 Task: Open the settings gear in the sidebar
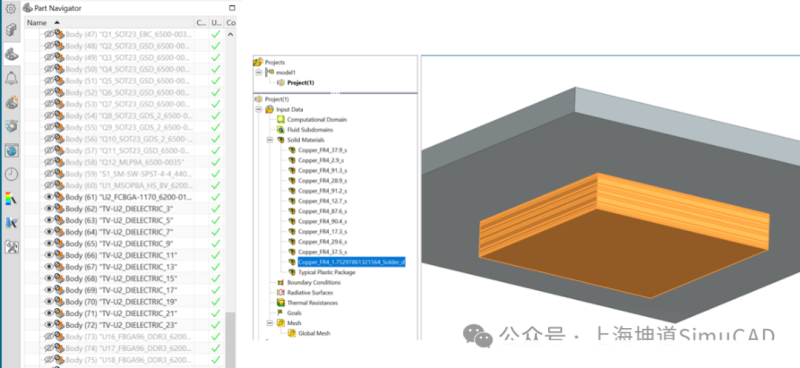point(11,8)
